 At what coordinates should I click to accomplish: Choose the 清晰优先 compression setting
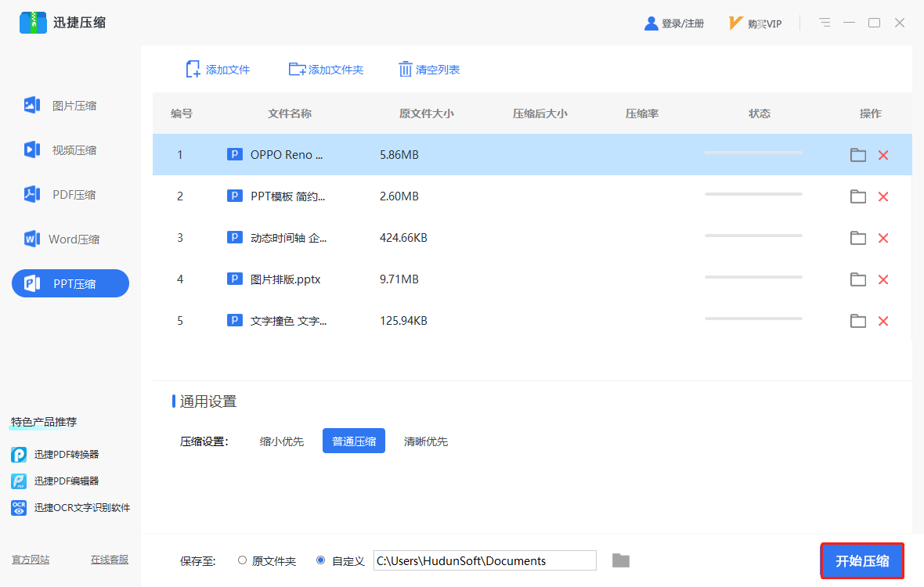coord(425,441)
